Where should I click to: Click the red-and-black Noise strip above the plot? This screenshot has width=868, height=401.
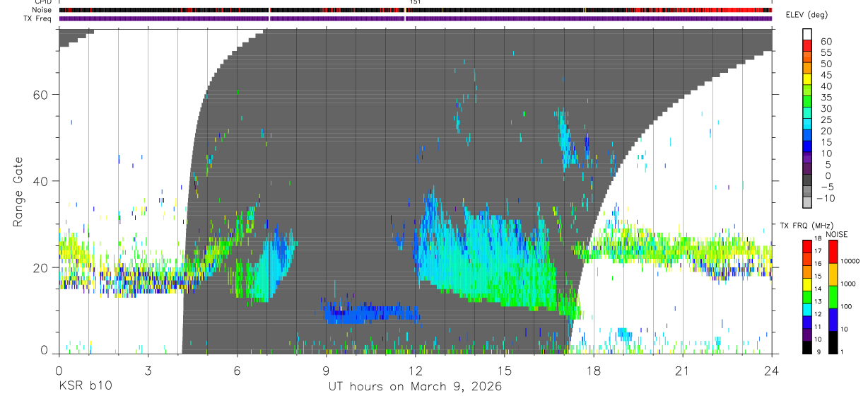pyautogui.click(x=415, y=10)
